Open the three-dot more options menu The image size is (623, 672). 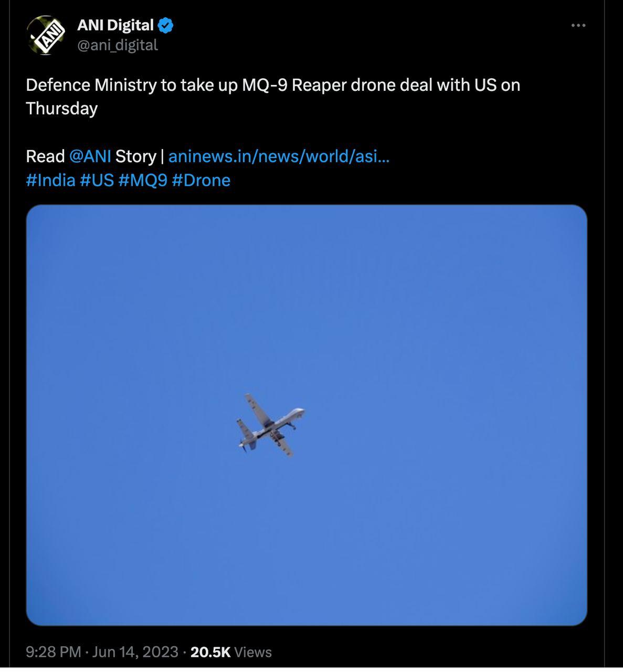tap(578, 25)
